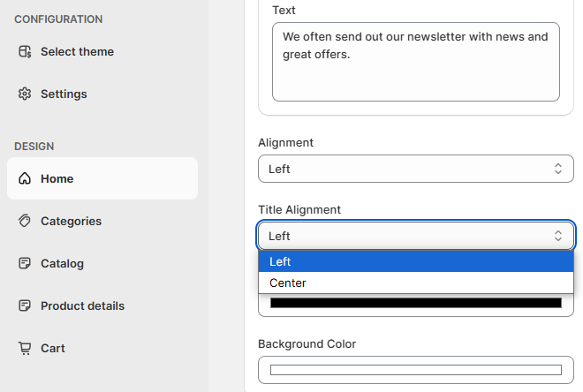Image resolution: width=583 pixels, height=392 pixels.
Task: Click the Product details page icon
Action: click(25, 305)
